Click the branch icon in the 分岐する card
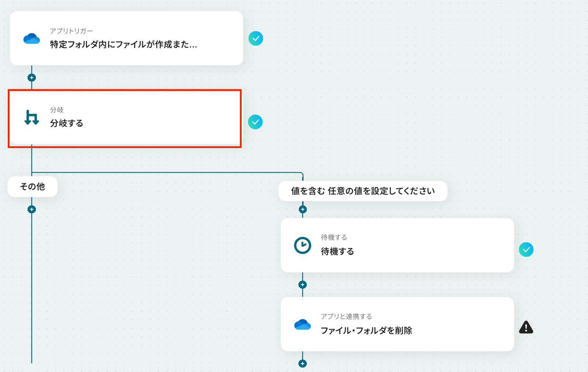Screen dimensions: 588x372 pyautogui.click(x=32, y=117)
